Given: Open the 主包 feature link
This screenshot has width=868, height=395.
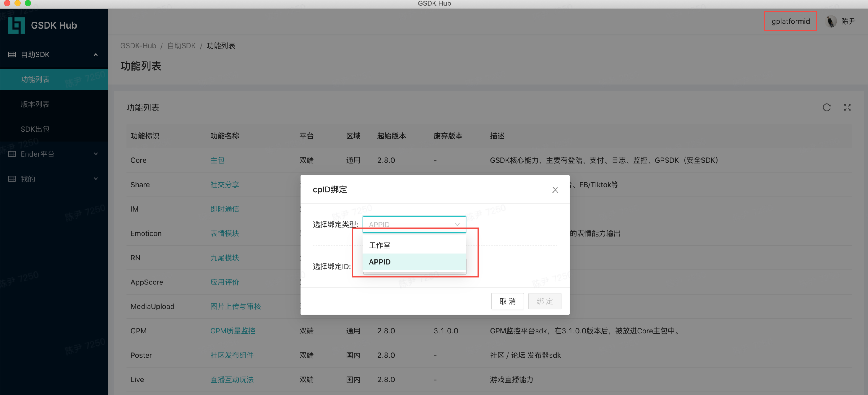Looking at the screenshot, I should click(x=217, y=160).
